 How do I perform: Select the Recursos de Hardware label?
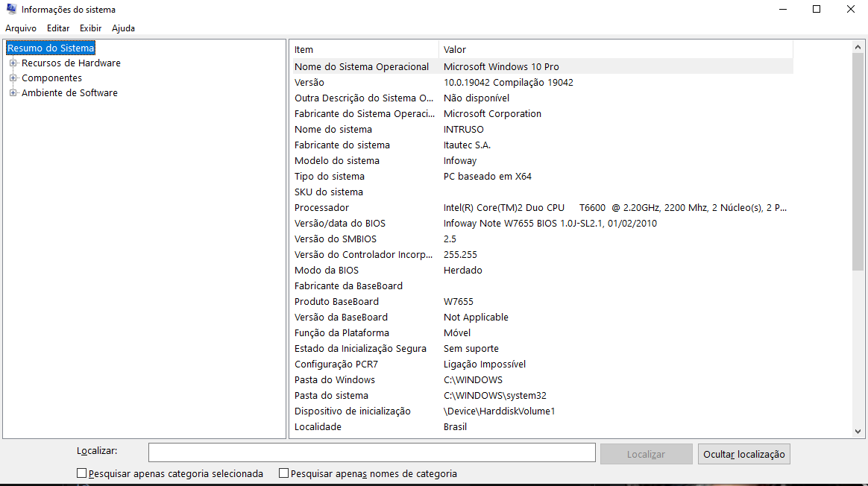pyautogui.click(x=71, y=63)
